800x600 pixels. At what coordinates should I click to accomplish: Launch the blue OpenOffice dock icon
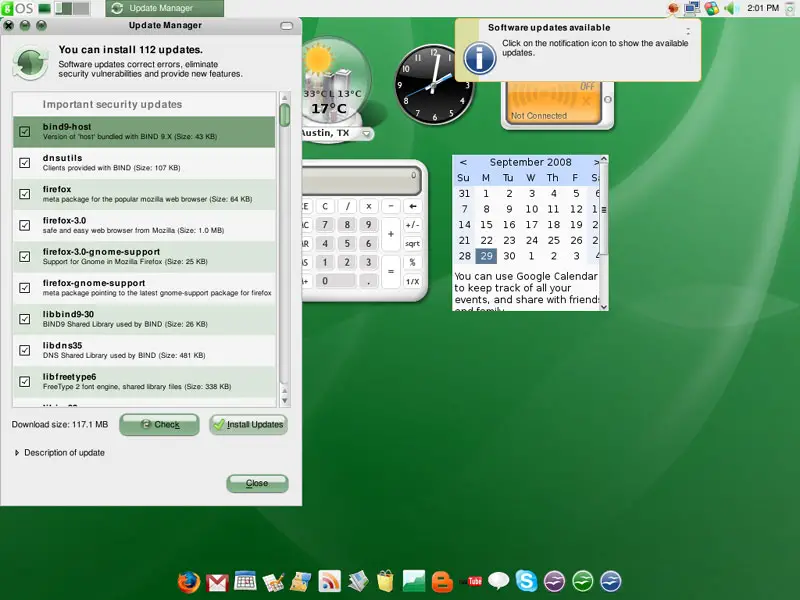(611, 582)
